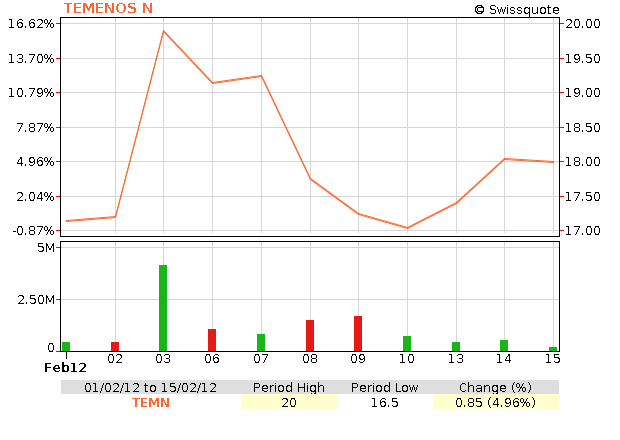Click the 7.87% percent axis label
Viewport: 620px width, 440px height.
[35, 128]
